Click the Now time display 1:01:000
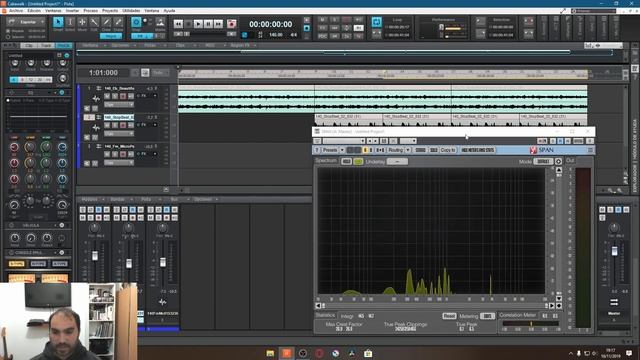The height and width of the screenshot is (360, 640). 103,73
